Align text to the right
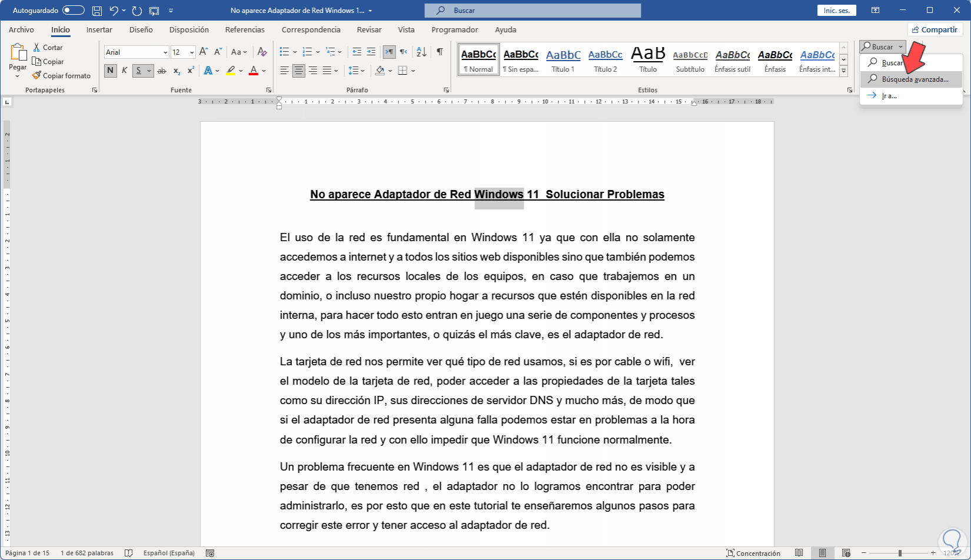This screenshot has width=971, height=560. pyautogui.click(x=313, y=71)
